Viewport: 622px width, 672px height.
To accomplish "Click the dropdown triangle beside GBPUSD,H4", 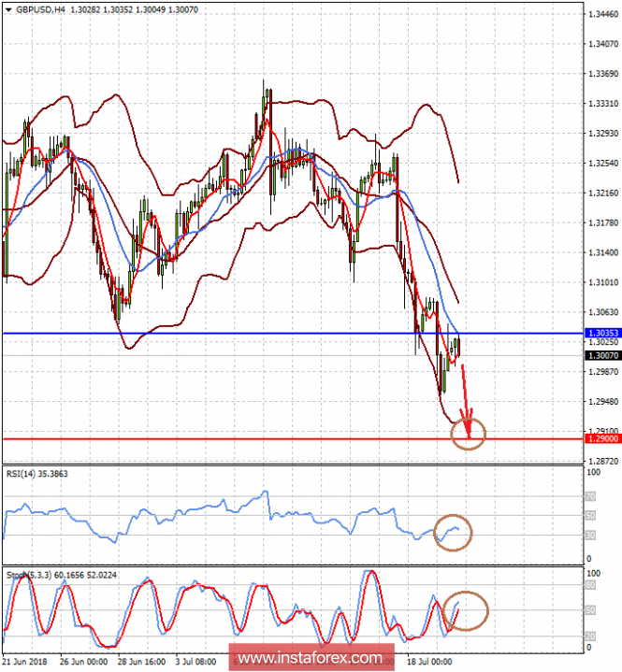I will (8, 8).
